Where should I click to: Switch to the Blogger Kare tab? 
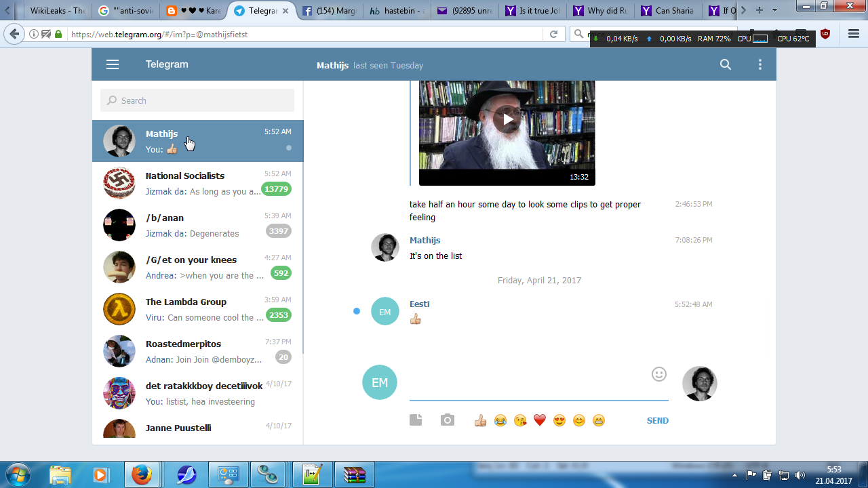193,10
